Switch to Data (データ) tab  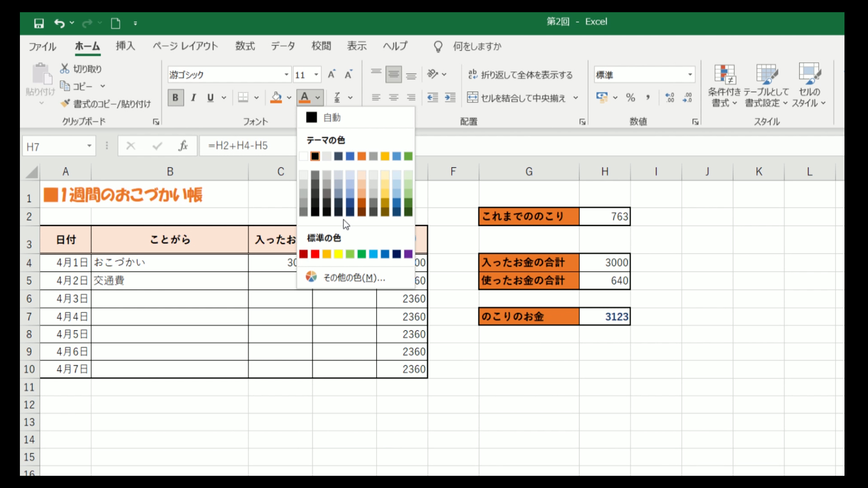coord(283,46)
